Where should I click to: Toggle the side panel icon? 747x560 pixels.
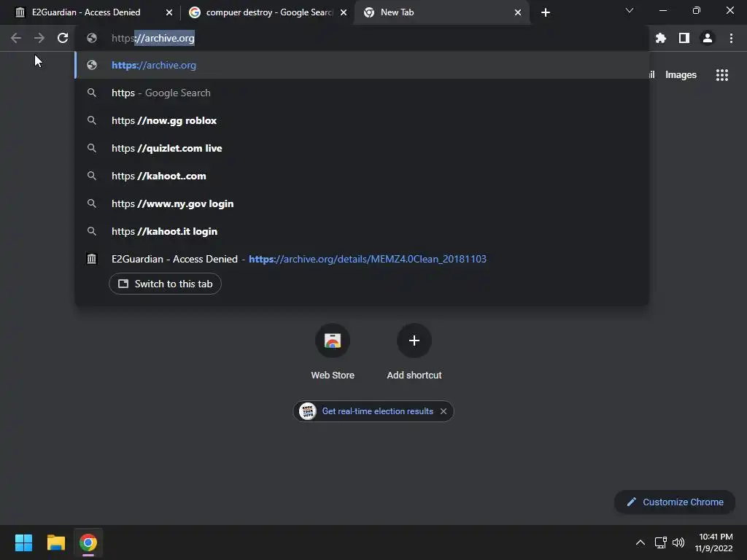click(684, 38)
